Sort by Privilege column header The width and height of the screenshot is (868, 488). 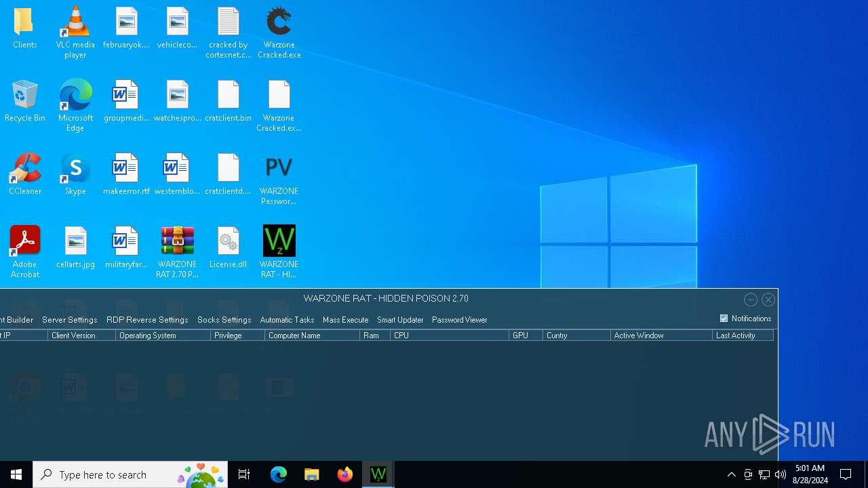click(x=238, y=335)
